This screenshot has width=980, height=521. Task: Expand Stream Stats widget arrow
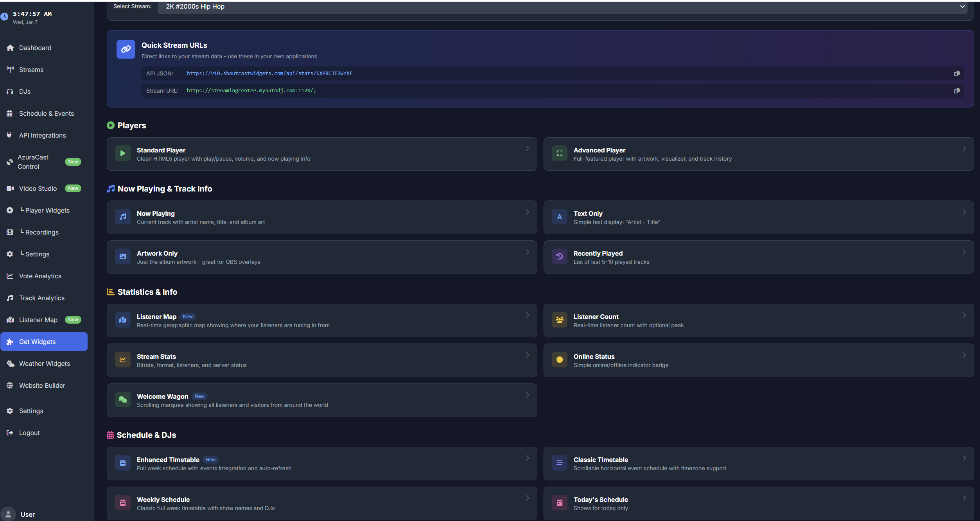click(527, 355)
